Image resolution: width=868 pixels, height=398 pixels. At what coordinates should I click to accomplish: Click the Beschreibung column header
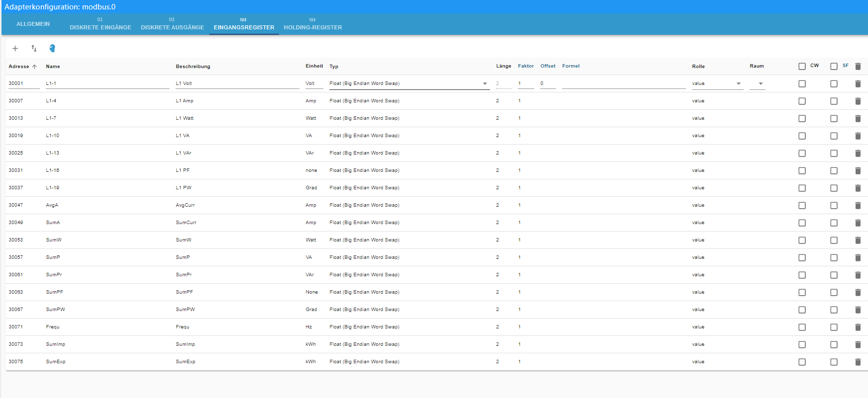[x=193, y=67]
